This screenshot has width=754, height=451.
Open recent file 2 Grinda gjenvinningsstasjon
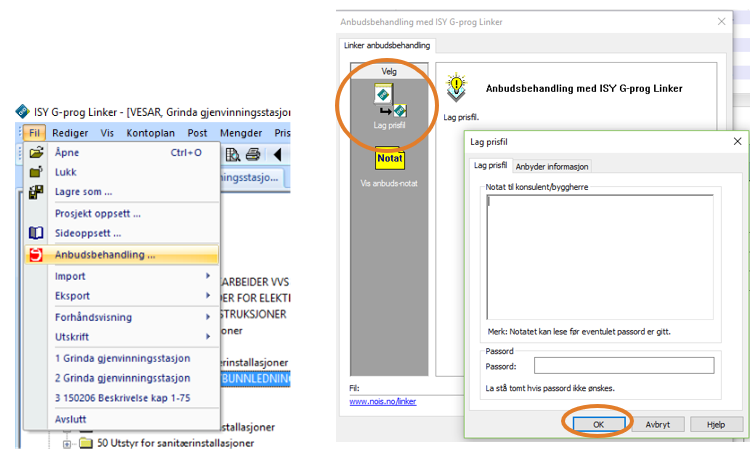tap(122, 378)
